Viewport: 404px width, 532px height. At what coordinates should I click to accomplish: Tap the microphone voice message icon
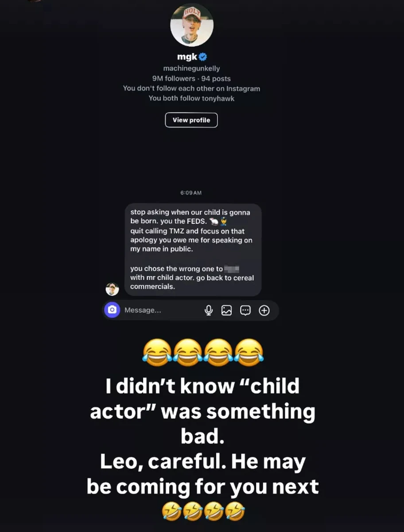(x=209, y=310)
